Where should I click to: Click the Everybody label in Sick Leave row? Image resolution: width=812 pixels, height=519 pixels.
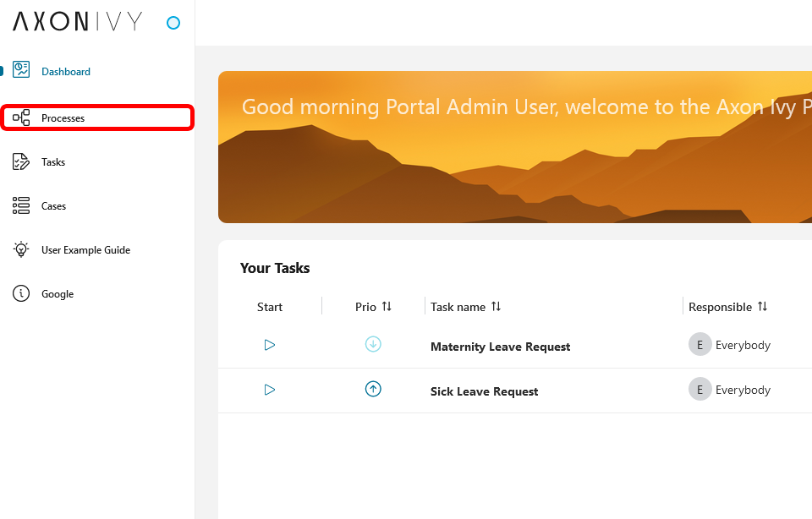pyautogui.click(x=743, y=390)
